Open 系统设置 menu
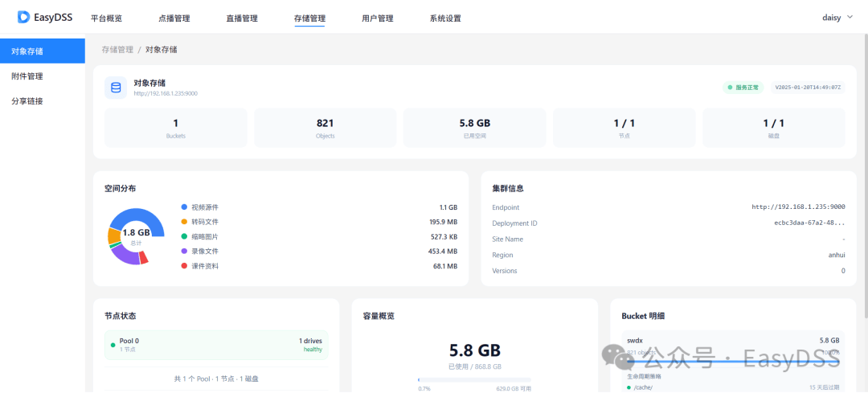 point(445,18)
